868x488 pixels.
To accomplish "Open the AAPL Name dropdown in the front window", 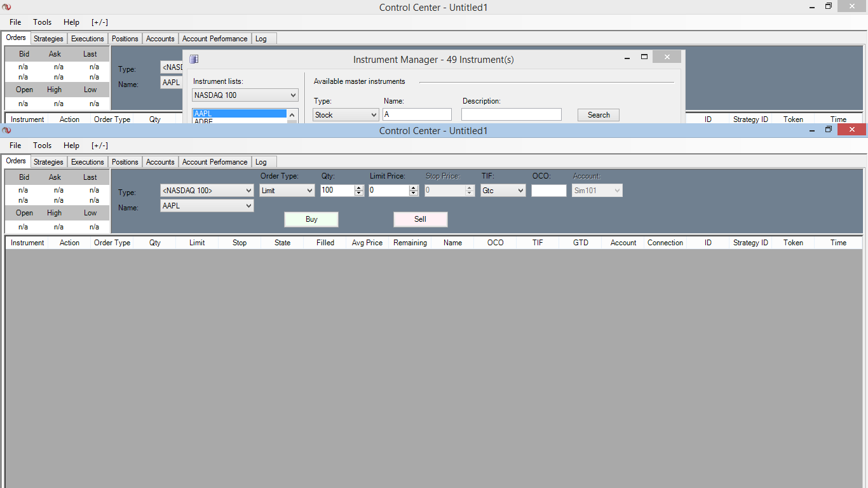I will pos(207,206).
